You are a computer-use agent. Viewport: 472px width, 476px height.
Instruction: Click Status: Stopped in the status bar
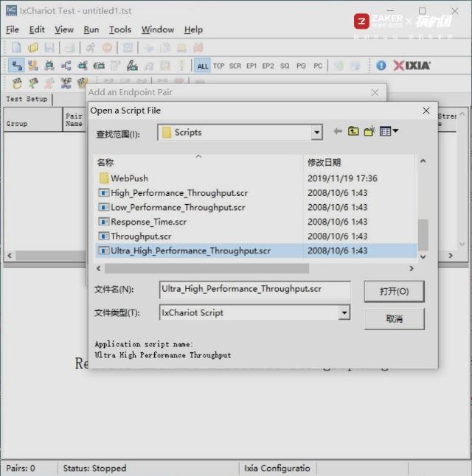pyautogui.click(x=94, y=468)
